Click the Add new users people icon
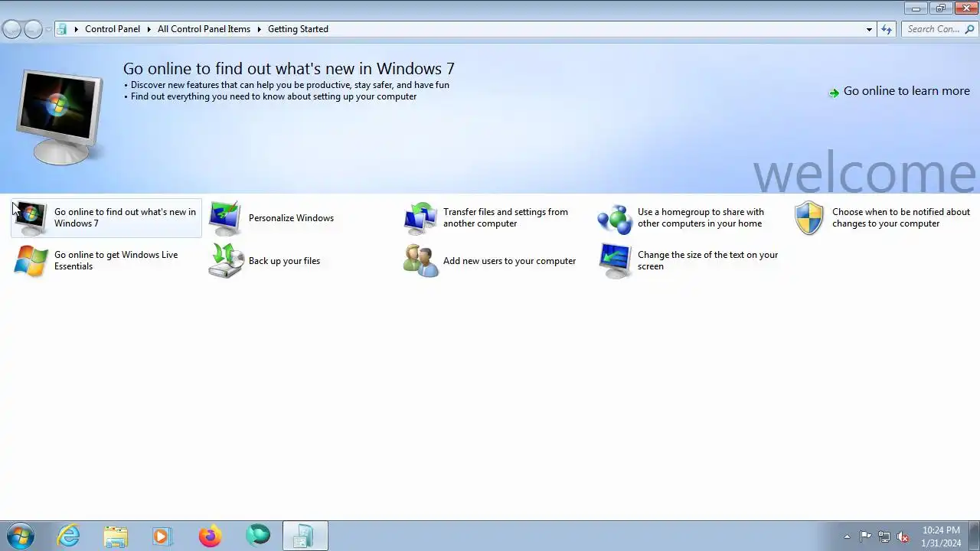The image size is (980, 551). pos(420,261)
